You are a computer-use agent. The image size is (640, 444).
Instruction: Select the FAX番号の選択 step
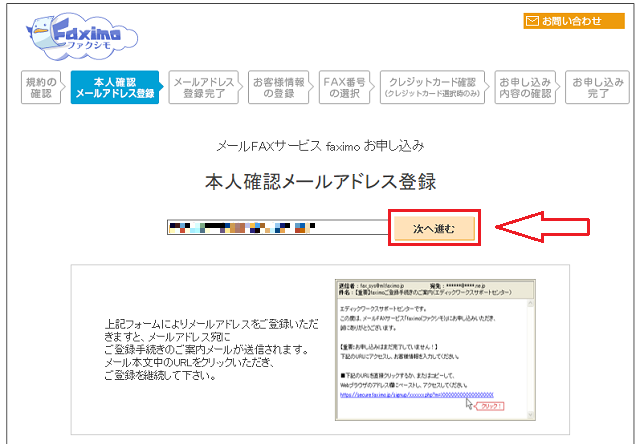[x=345, y=87]
